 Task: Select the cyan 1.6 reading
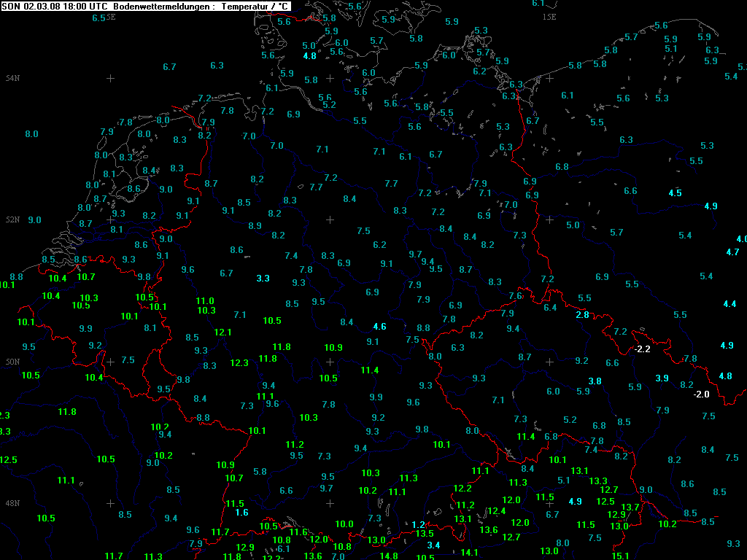(x=241, y=513)
